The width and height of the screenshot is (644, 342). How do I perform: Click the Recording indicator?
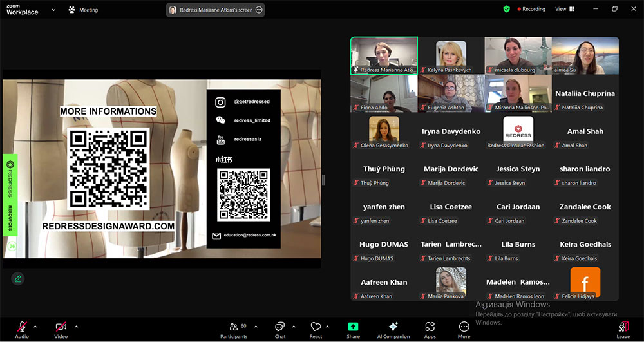(x=531, y=9)
